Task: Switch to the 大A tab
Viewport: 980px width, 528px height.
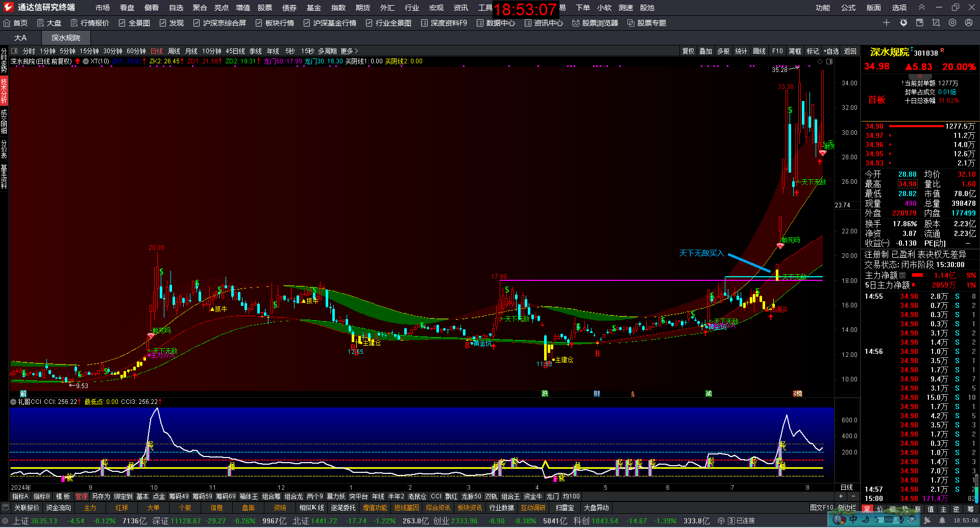Action: [20, 38]
